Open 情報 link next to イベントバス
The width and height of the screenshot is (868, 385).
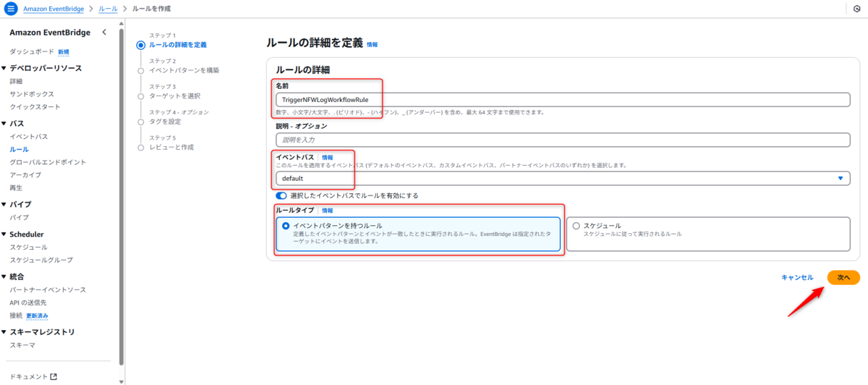(x=328, y=157)
